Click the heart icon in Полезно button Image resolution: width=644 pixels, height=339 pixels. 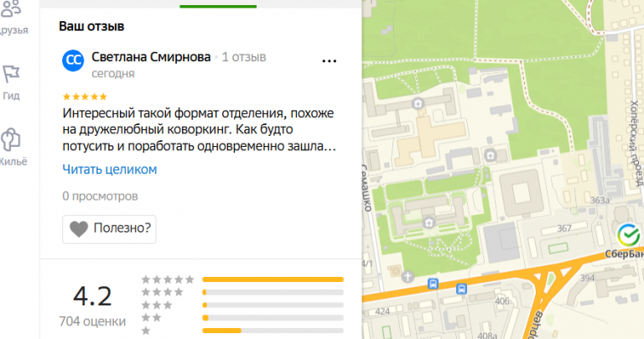79,229
